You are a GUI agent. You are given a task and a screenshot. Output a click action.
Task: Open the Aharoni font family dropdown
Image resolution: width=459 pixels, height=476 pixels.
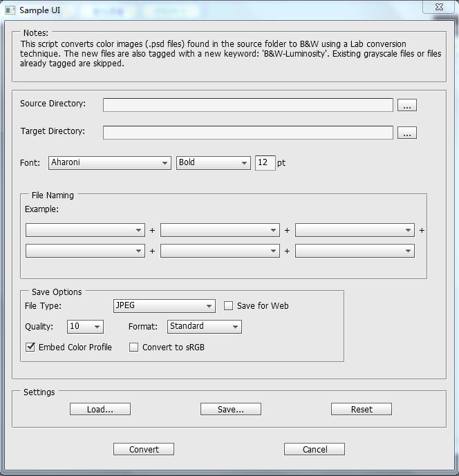point(109,163)
